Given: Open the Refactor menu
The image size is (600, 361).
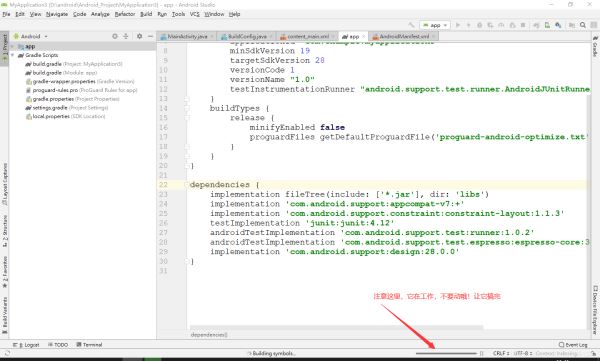Looking at the screenshot, I should [125, 14].
